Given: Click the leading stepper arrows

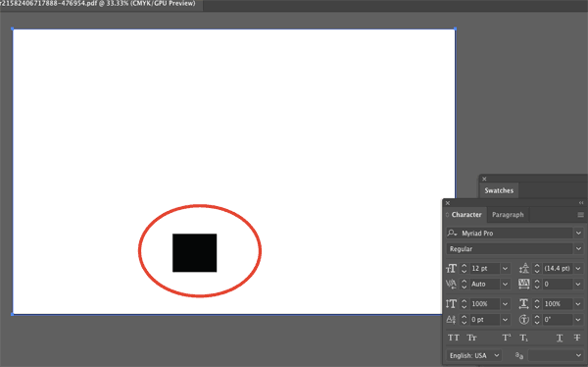Looking at the screenshot, I should (537, 268).
